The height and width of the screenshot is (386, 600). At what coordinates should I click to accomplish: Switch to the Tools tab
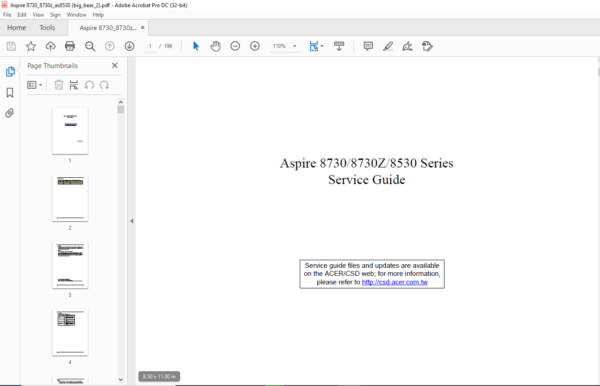[47, 28]
